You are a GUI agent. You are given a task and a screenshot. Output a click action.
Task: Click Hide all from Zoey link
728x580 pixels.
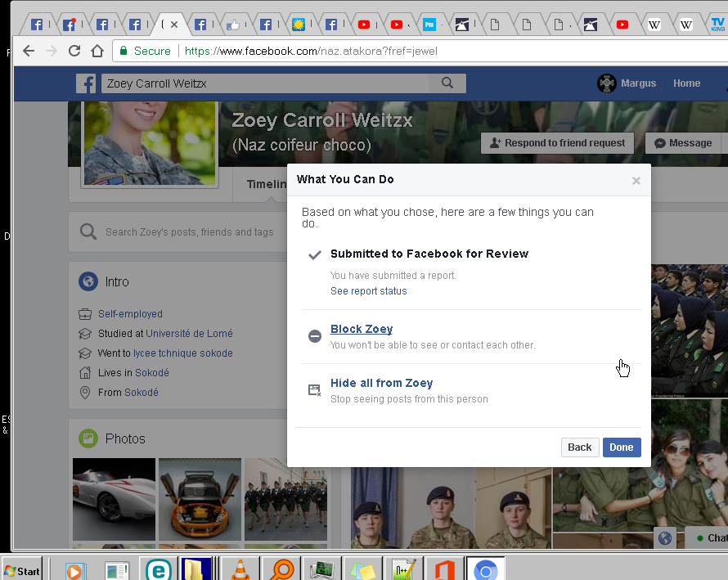(x=382, y=383)
